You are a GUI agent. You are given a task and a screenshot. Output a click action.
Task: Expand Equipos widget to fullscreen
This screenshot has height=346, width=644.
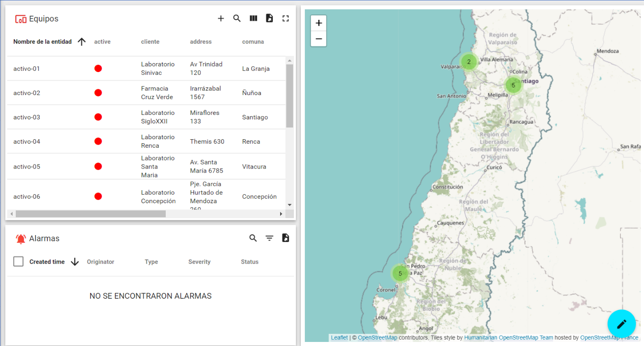[x=286, y=18]
